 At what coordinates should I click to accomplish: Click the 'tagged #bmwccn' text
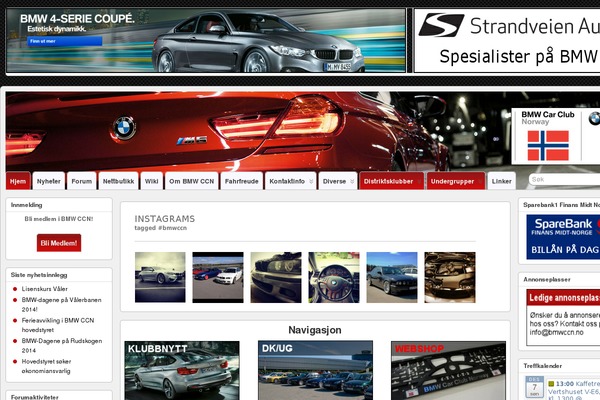pos(161,228)
